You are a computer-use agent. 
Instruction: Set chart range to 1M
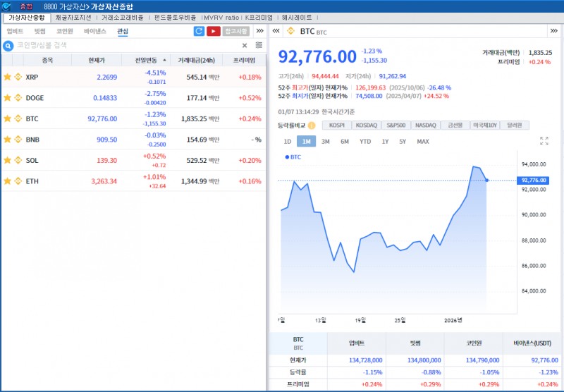(306, 141)
